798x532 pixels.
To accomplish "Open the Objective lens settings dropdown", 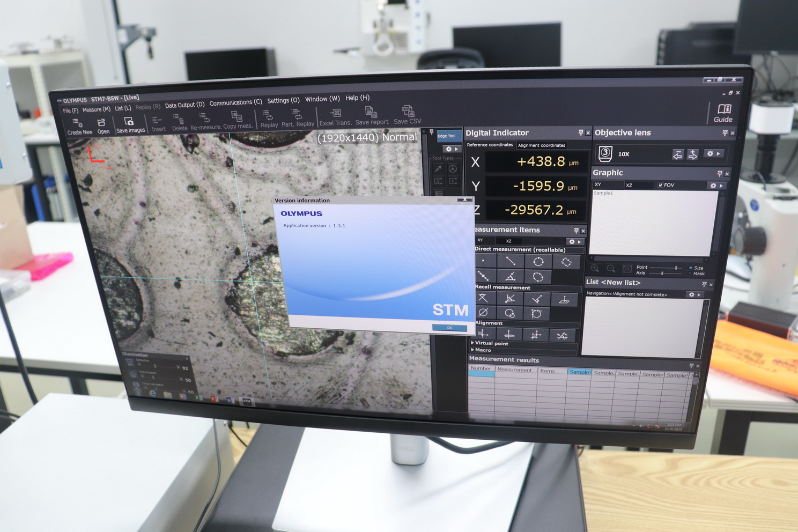I will [714, 154].
